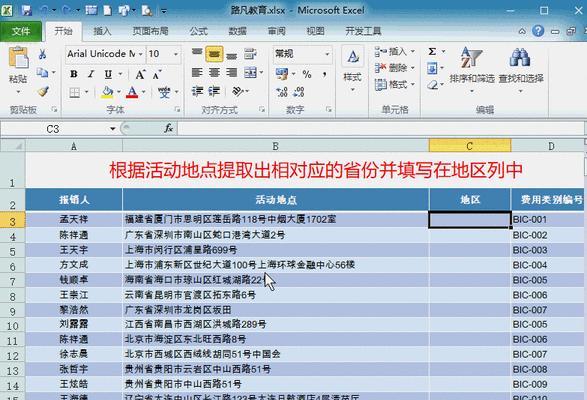
Task: Click the Save icon in quick access toolbar
Action: [x=27, y=10]
